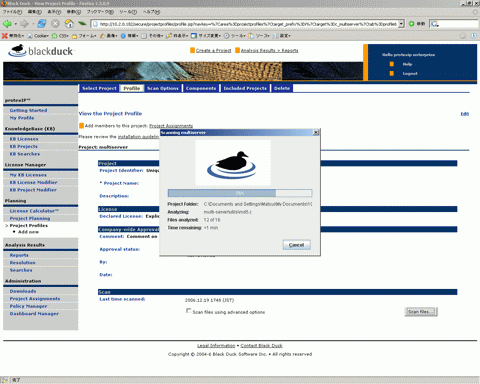Click the green Go button beside address bar
Image resolution: width=480 pixels, height=384 pixels.
411,24
